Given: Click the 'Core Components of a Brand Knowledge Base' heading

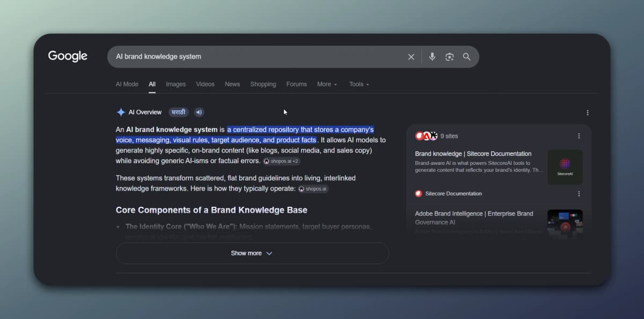Looking at the screenshot, I should point(211,210).
